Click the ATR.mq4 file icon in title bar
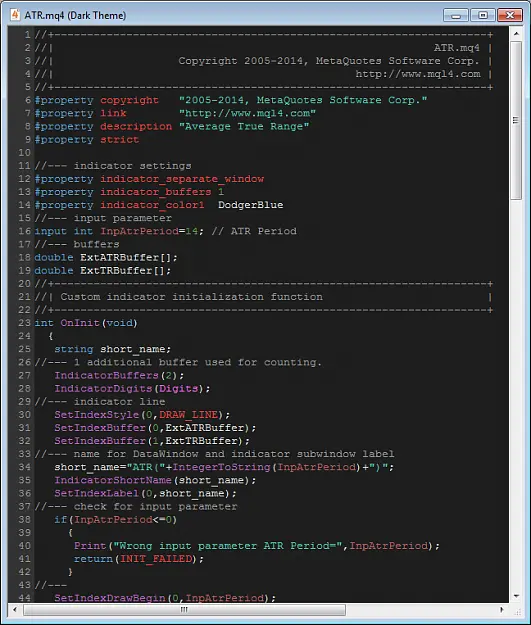Image resolution: width=531 pixels, height=625 pixels. click(x=15, y=15)
